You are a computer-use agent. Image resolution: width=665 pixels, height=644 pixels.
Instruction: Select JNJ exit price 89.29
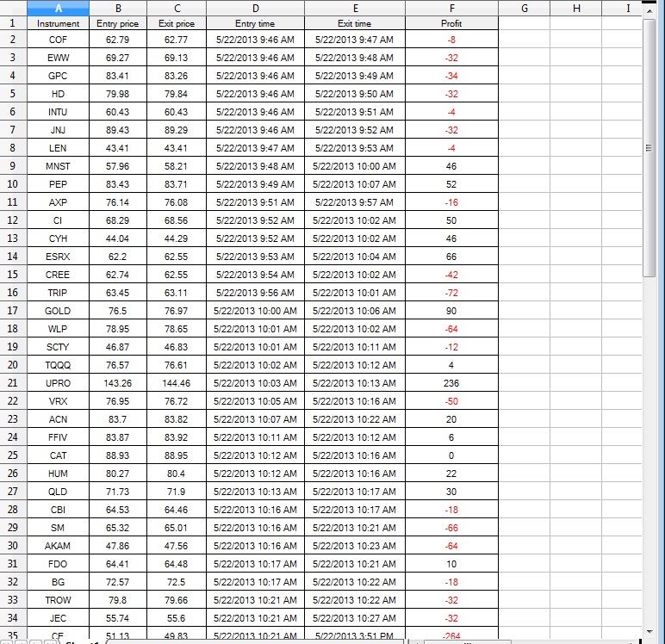pos(177,130)
